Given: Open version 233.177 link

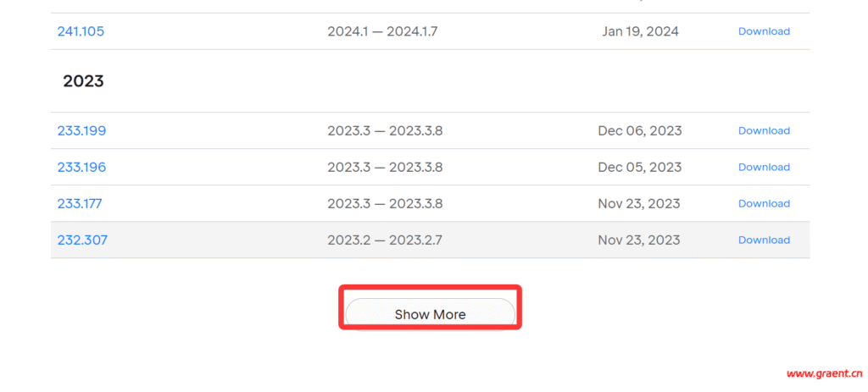Looking at the screenshot, I should click(x=80, y=203).
